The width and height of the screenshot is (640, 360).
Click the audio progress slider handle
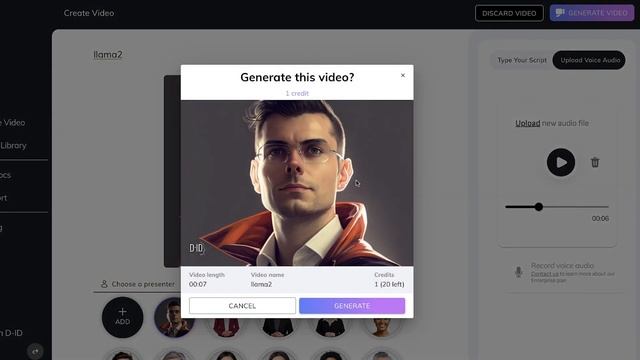pos(539,207)
